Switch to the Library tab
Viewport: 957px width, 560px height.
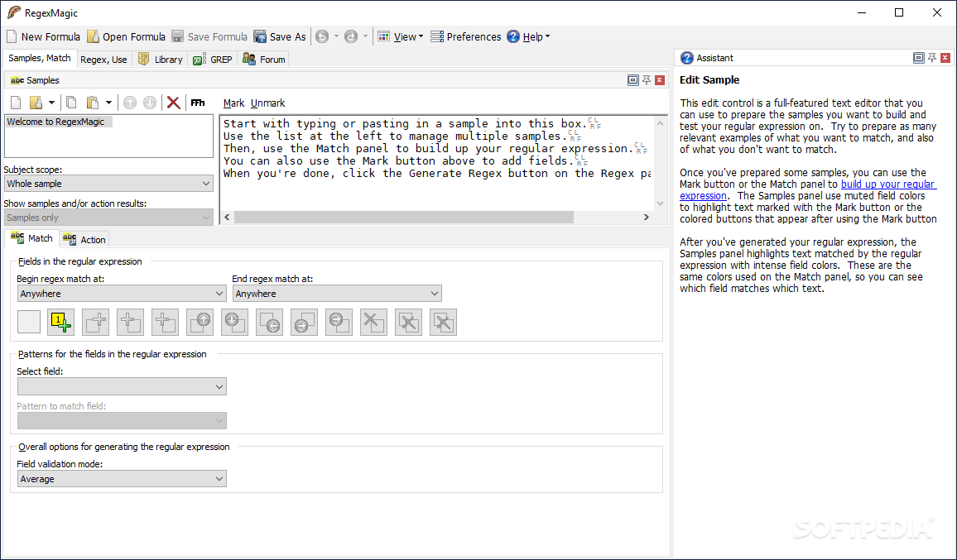click(160, 60)
